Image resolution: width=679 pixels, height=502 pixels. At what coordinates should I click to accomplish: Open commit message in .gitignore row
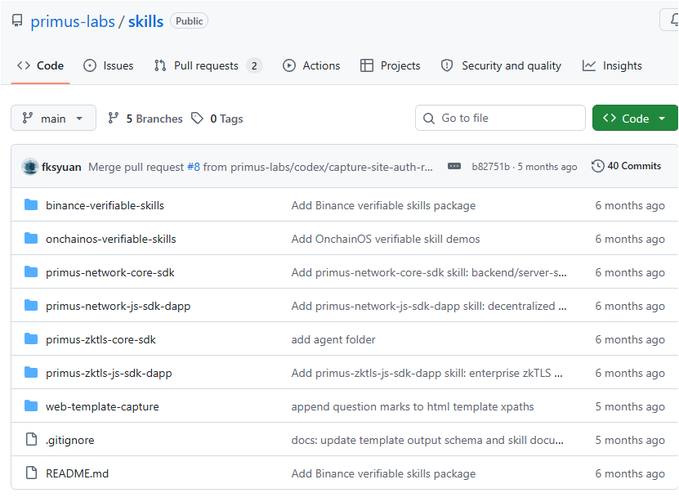(x=427, y=440)
